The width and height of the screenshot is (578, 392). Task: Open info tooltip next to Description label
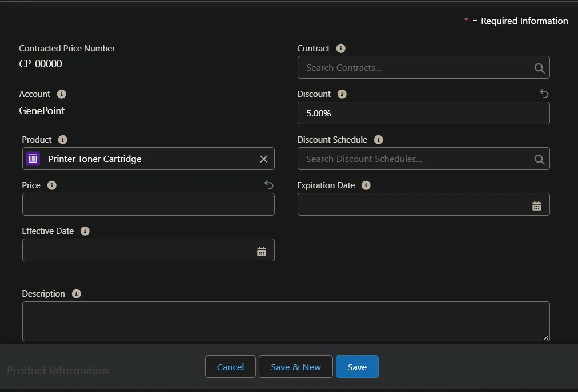pyautogui.click(x=77, y=294)
